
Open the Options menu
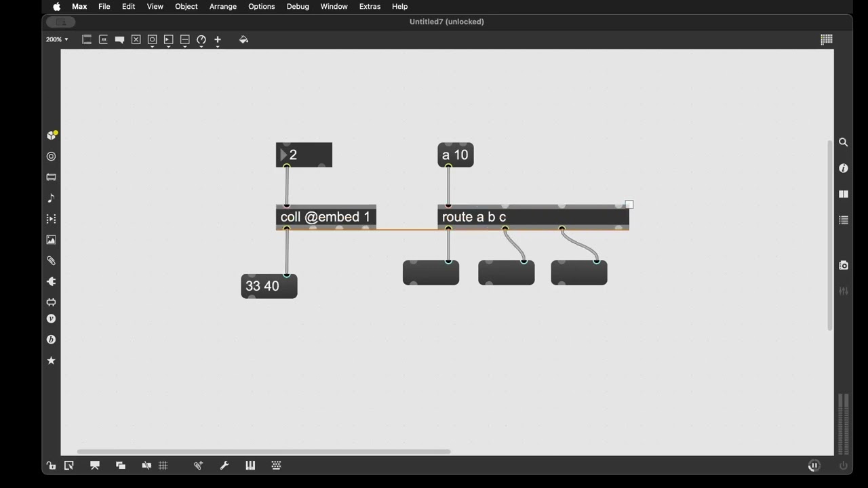261,6
